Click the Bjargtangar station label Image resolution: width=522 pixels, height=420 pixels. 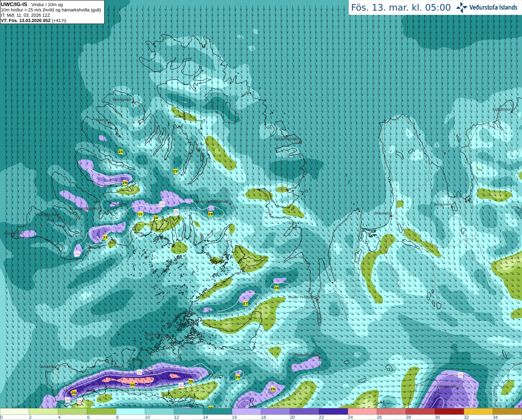click(x=13, y=234)
